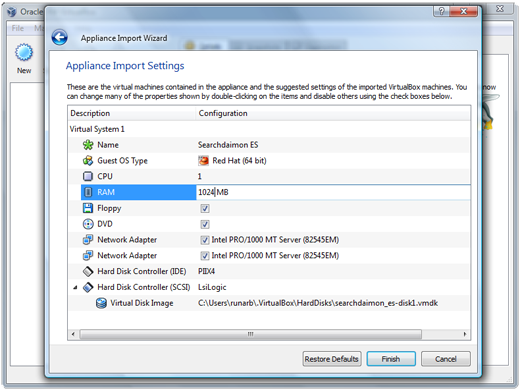Click the help question mark button
The height and width of the screenshot is (390, 520).
441,11
